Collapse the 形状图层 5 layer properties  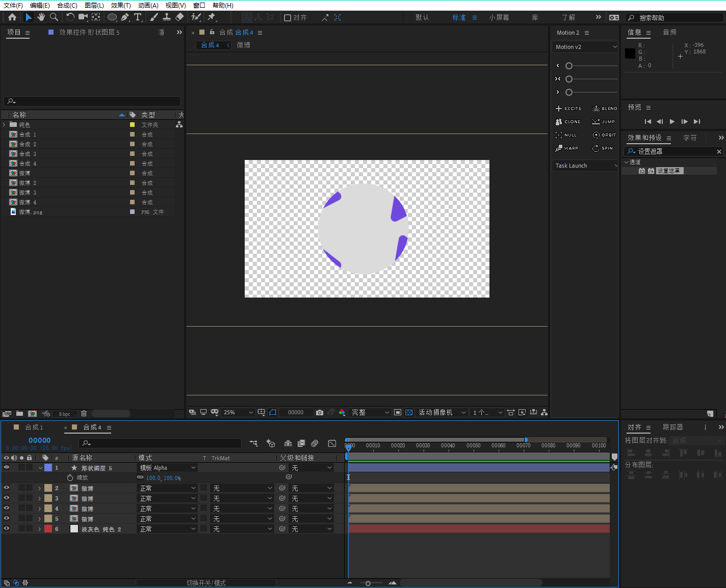[40, 468]
